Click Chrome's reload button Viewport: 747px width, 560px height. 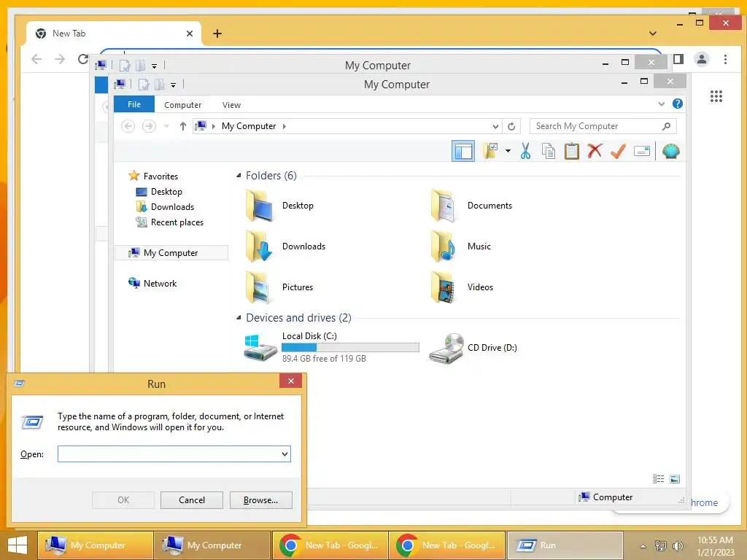pyautogui.click(x=83, y=58)
